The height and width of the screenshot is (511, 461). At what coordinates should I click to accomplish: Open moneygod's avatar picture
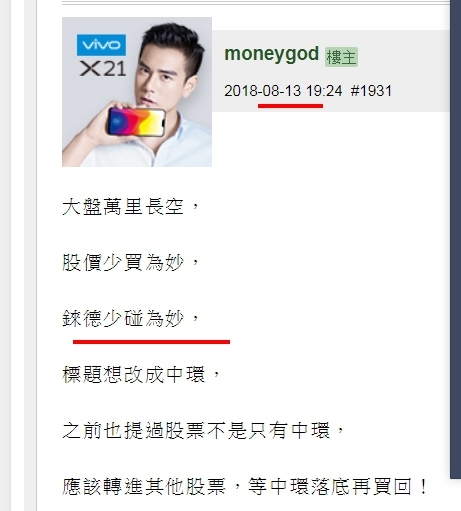pyautogui.click(x=137, y=92)
